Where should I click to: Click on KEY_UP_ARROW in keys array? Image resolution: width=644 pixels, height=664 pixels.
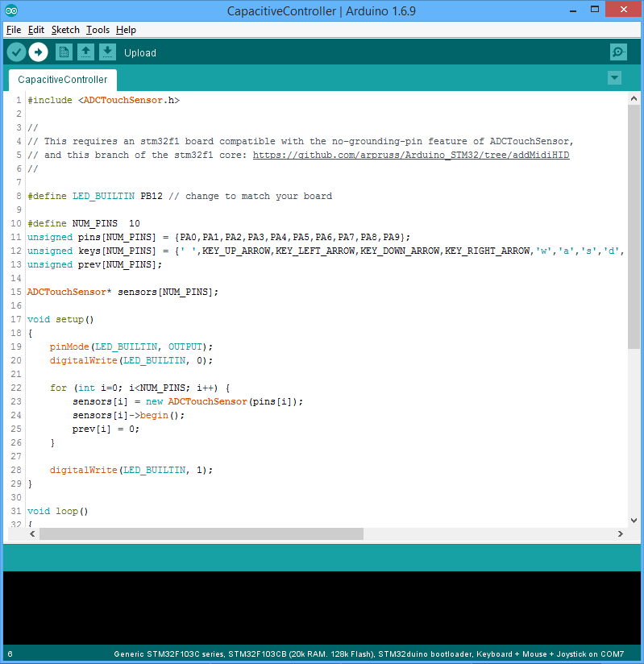coord(236,251)
